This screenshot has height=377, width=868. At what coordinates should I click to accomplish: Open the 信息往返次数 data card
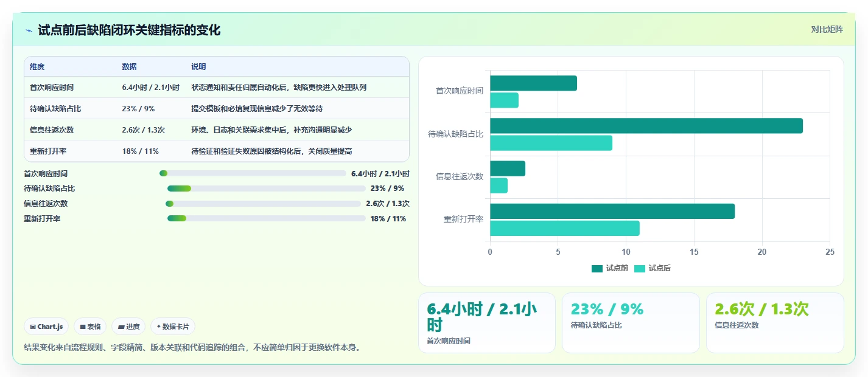775,323
